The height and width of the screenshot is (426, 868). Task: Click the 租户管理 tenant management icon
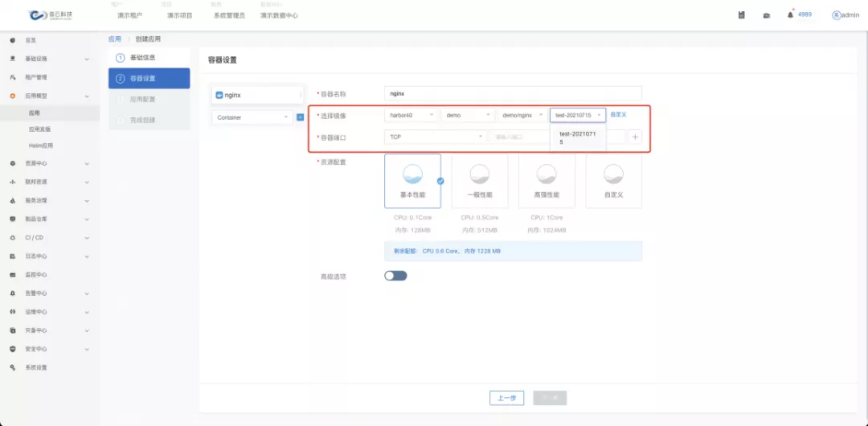(12, 77)
